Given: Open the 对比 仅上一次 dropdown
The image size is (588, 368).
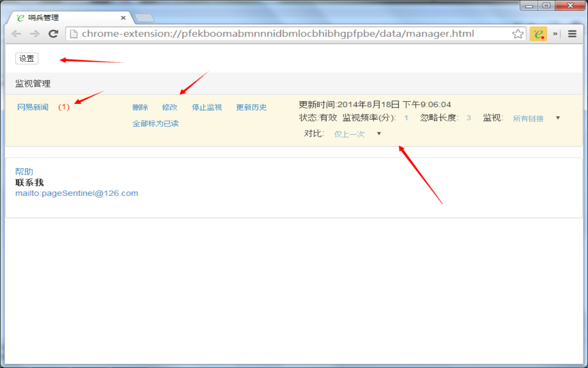Looking at the screenshot, I should pos(357,134).
